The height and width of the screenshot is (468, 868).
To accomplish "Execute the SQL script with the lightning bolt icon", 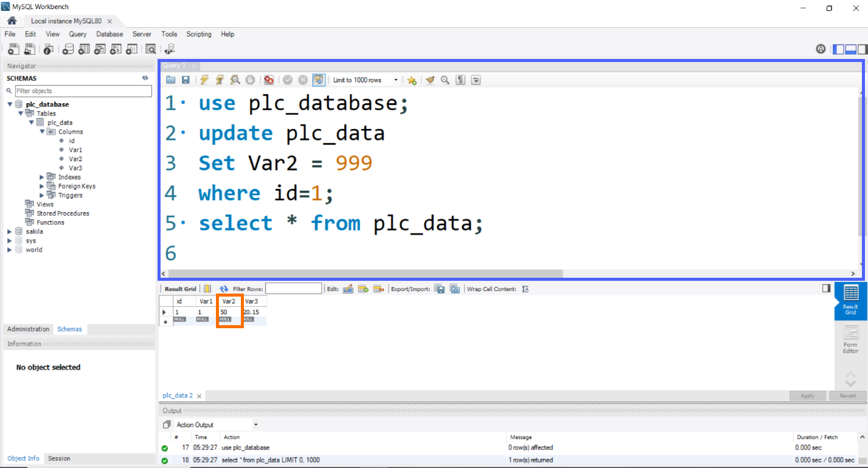I will 204,80.
